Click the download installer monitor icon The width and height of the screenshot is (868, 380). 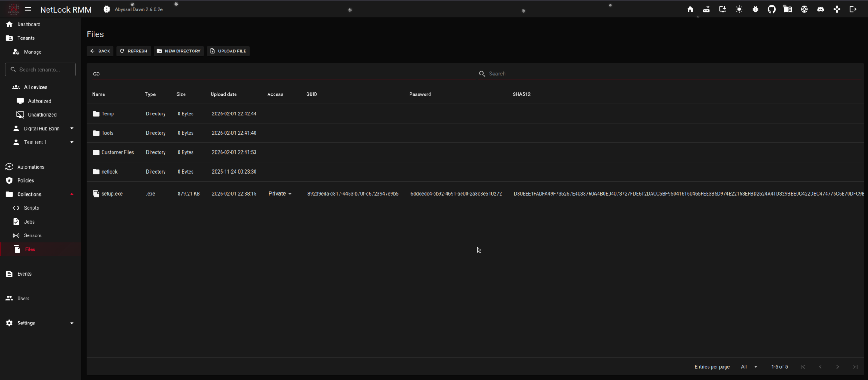click(722, 9)
